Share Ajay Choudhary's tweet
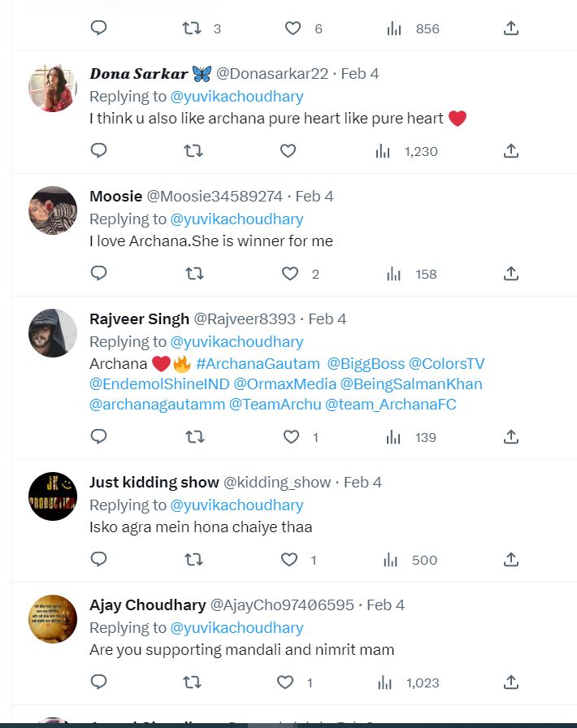The height and width of the screenshot is (728, 577). click(510, 682)
